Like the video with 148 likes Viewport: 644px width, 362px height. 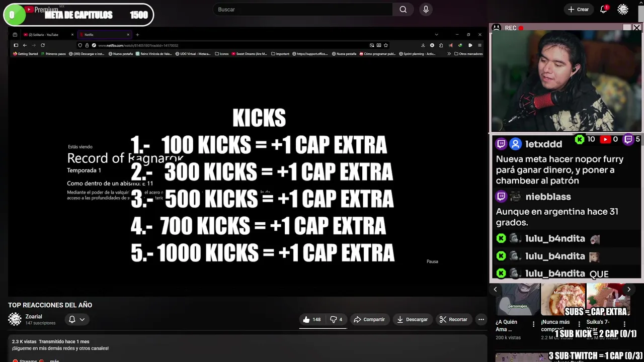tap(312, 319)
